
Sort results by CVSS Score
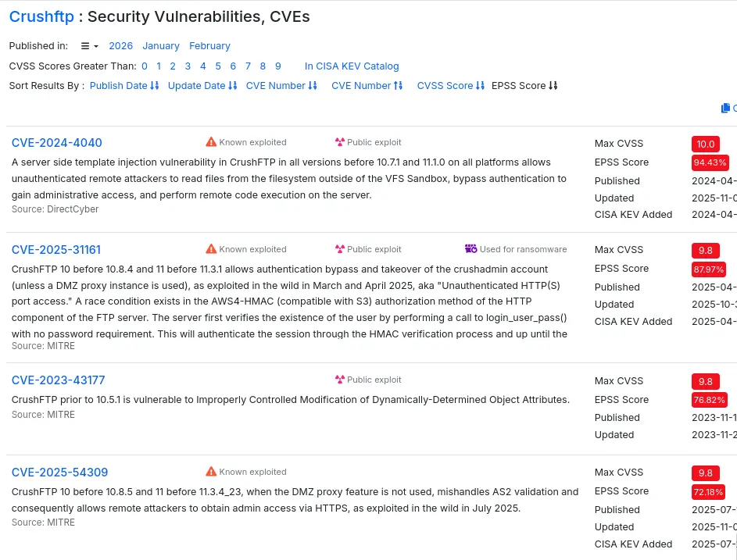click(450, 86)
